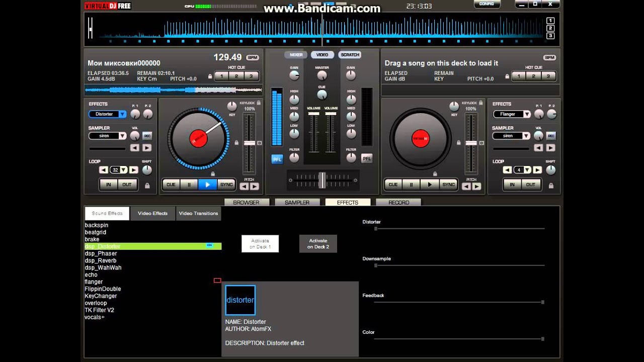The image size is (644, 362).
Task: Switch center panel to VIDEO
Action: [x=322, y=55]
